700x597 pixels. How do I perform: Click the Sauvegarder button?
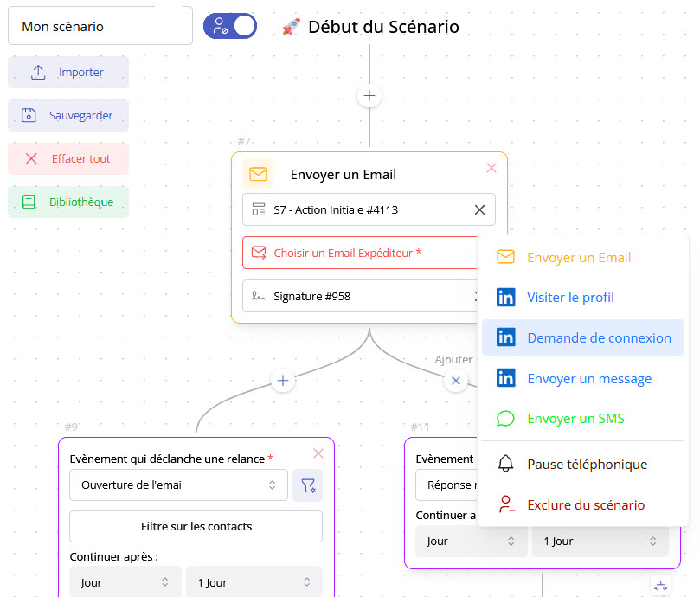[68, 116]
